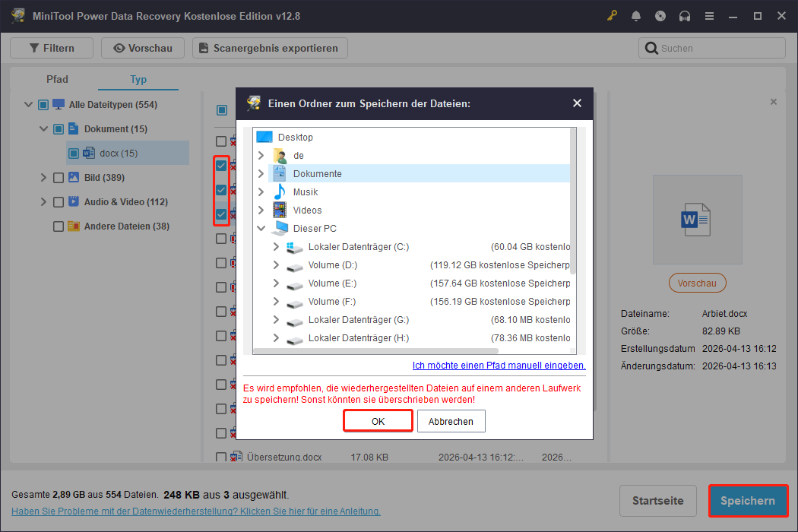This screenshot has width=798, height=532.
Task: Open the notification bell icon
Action: (636, 16)
